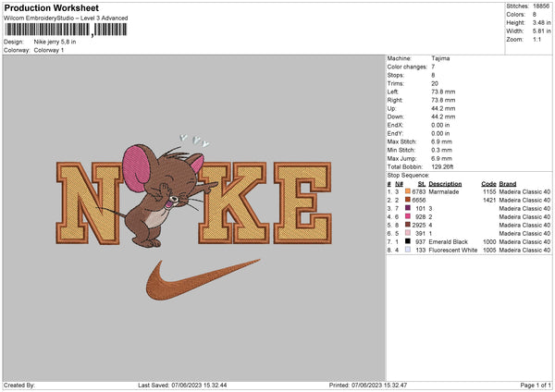Click the Total Bobbin value 129.26ft

(x=442, y=166)
